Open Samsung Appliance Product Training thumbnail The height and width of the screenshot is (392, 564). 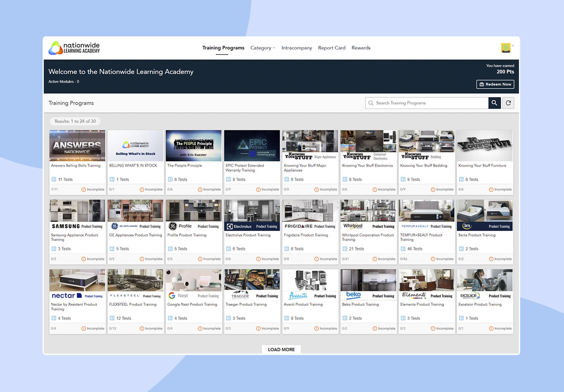pos(77,215)
